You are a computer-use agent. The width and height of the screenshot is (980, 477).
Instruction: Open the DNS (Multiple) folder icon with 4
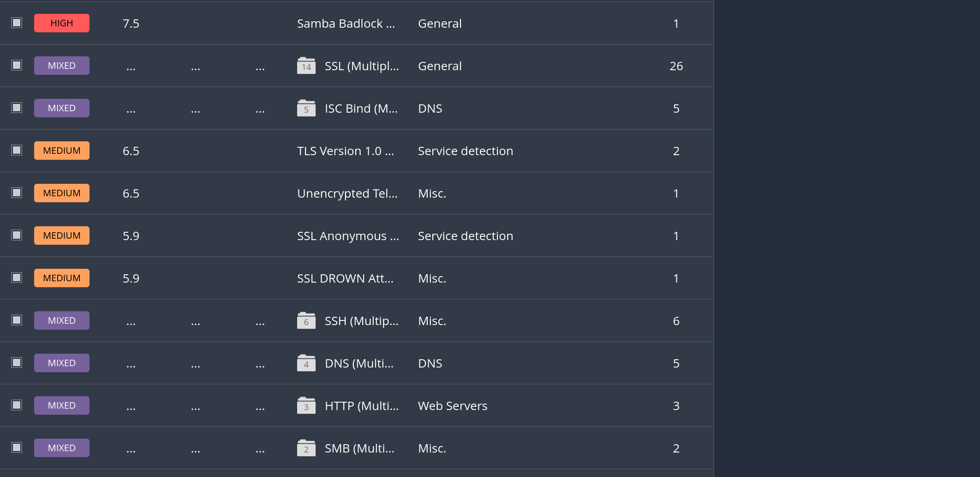[x=306, y=363]
